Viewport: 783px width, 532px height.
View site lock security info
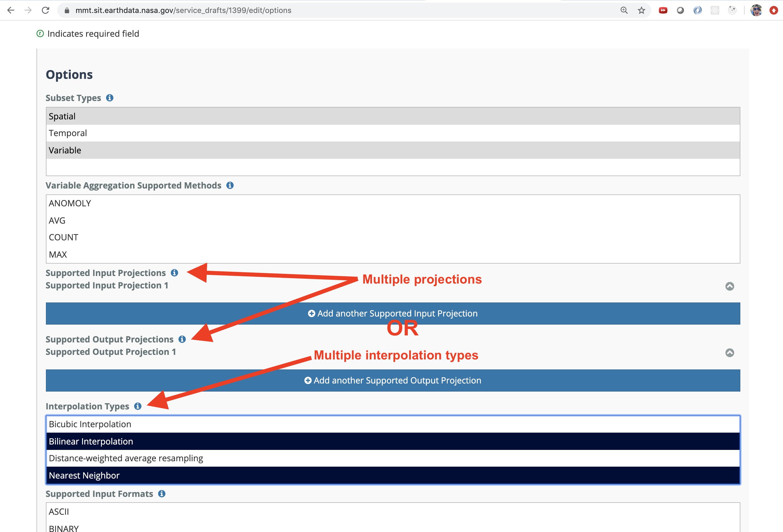[x=67, y=11]
